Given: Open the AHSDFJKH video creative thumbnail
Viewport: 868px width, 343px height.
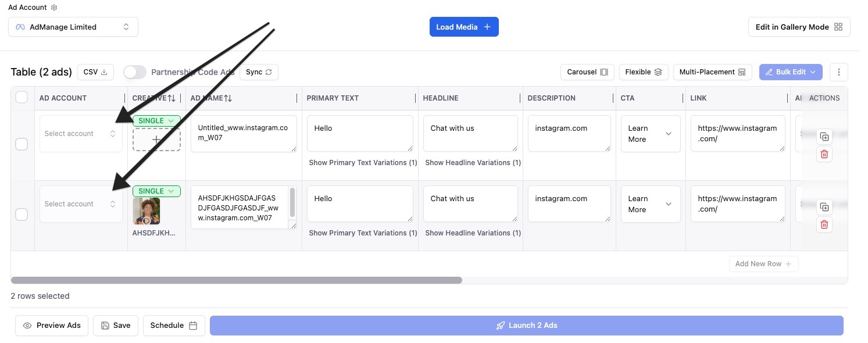Looking at the screenshot, I should coord(147,211).
